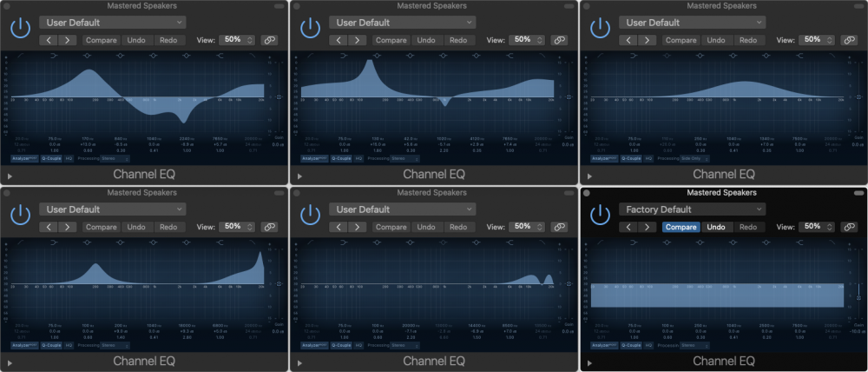Screen dimensions: 868x372
Task: Click the high shelf band icon in top-left EQ
Action: coord(220,56)
